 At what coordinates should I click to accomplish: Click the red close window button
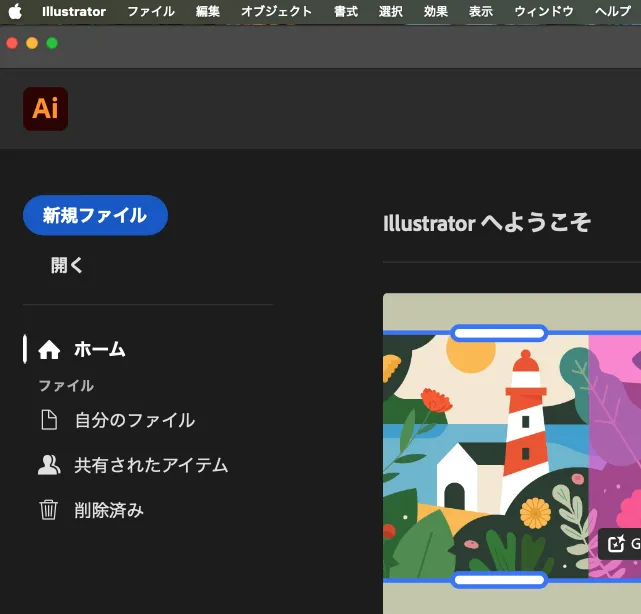pos(12,43)
